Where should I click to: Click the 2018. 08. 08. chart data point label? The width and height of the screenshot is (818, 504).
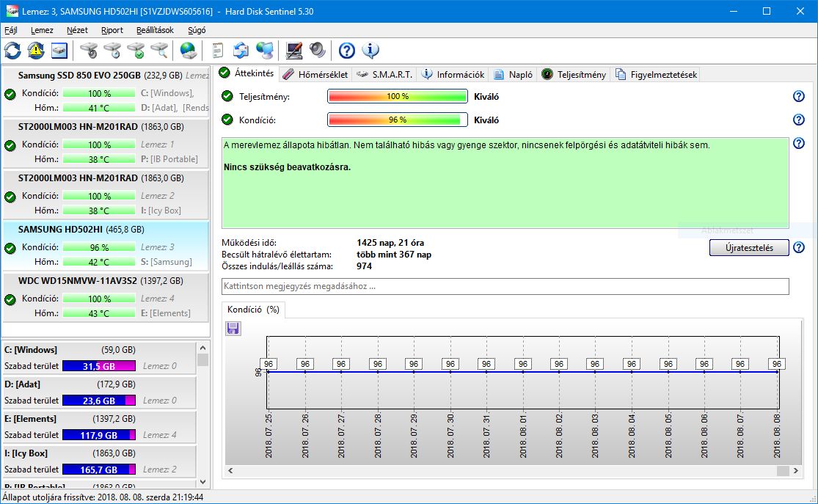pyautogui.click(x=776, y=364)
